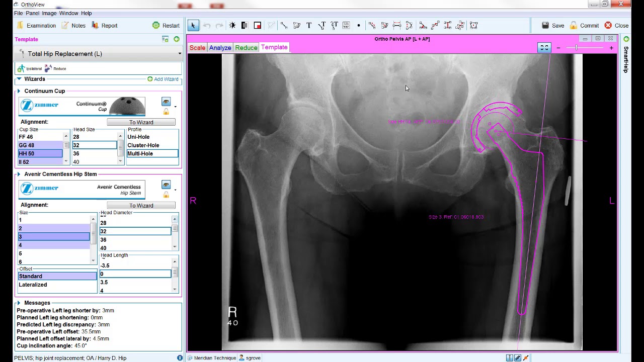644x362 pixels.
Task: Click the red square region tool icon
Action: pos(257,25)
